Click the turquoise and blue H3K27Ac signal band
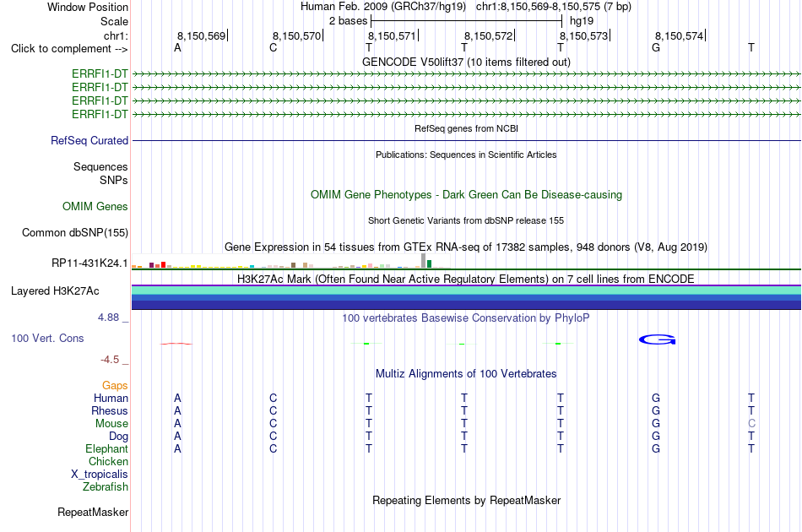This screenshot has height=532, width=802. [466, 297]
